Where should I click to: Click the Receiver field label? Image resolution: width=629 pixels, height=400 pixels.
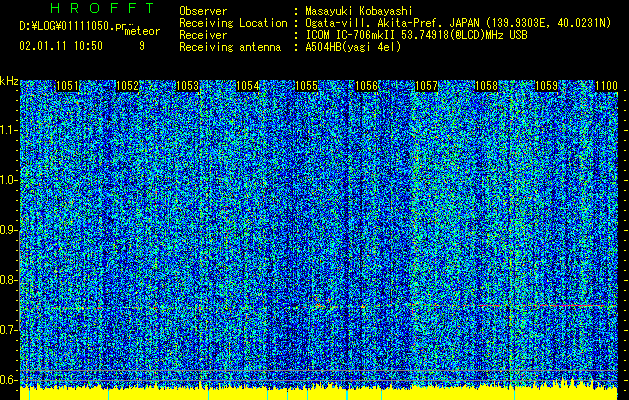(203, 35)
